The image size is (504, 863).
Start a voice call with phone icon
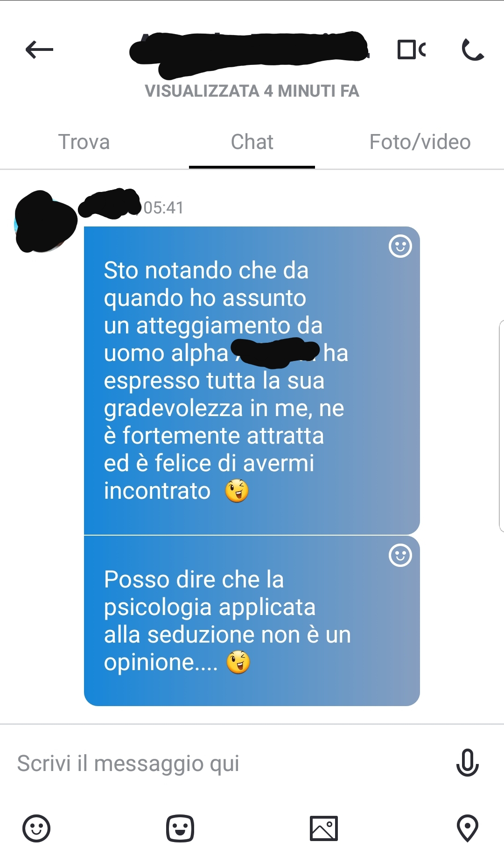click(x=472, y=50)
